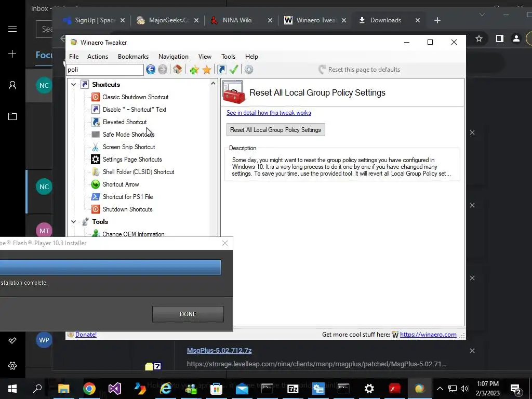Click DONE in Flash Player installer
The height and width of the screenshot is (399, 532).
tap(188, 314)
